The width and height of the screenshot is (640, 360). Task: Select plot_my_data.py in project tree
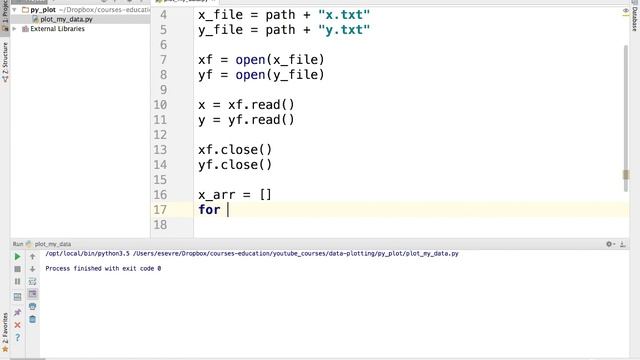[x=80, y=19]
